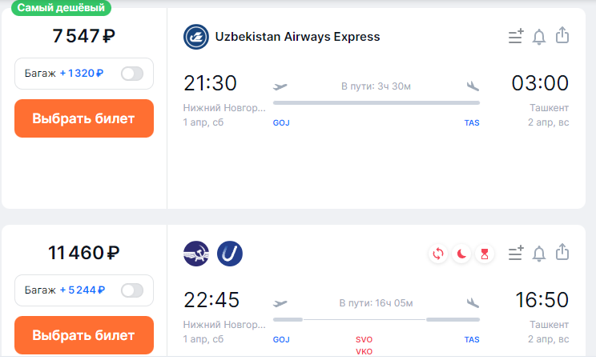This screenshot has height=364, width=596.
Task: Click the 'Самый дешёвый' green badge
Action: coord(61,7)
